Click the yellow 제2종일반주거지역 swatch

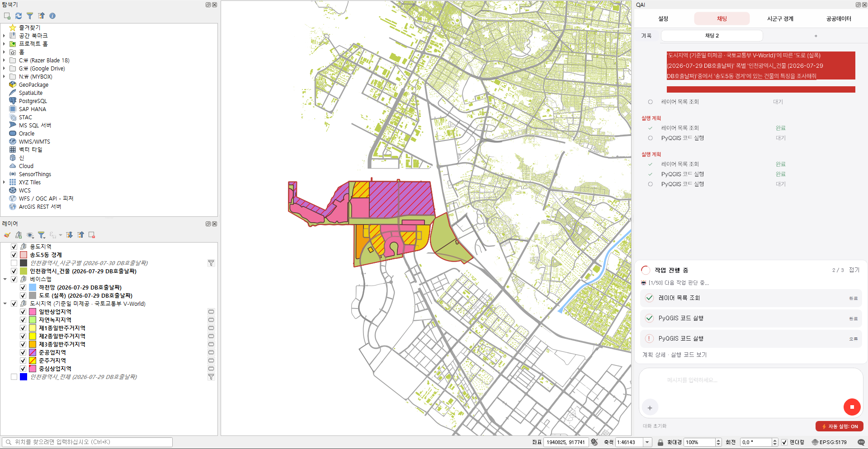[x=33, y=336]
